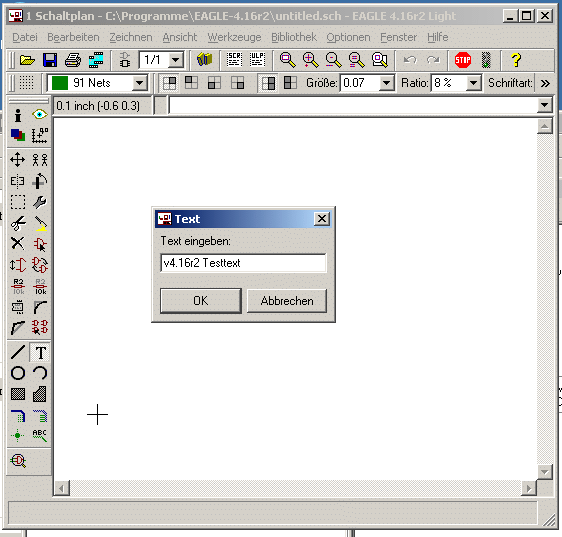This screenshot has width=562, height=537.
Task: Run a script with the SCR icon
Action: tap(234, 60)
